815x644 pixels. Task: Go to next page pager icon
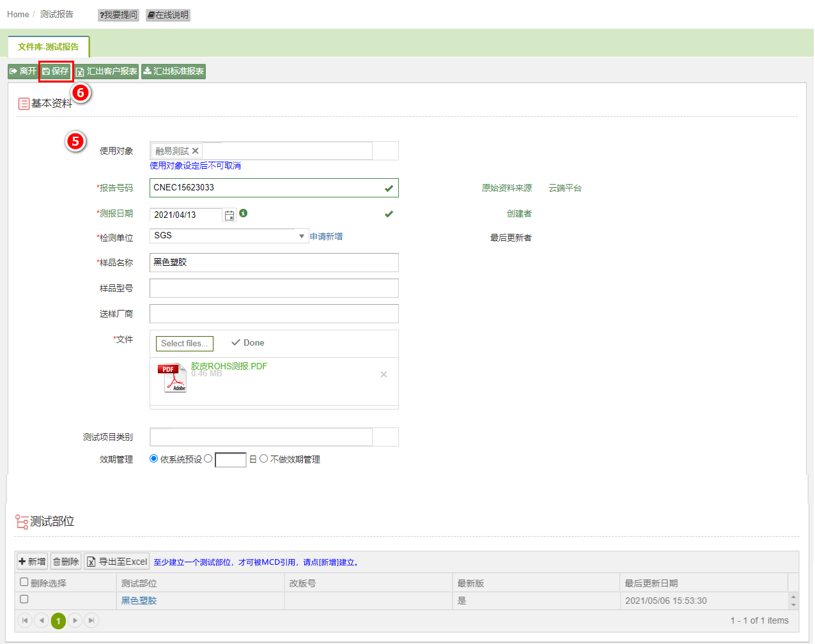coord(75,620)
